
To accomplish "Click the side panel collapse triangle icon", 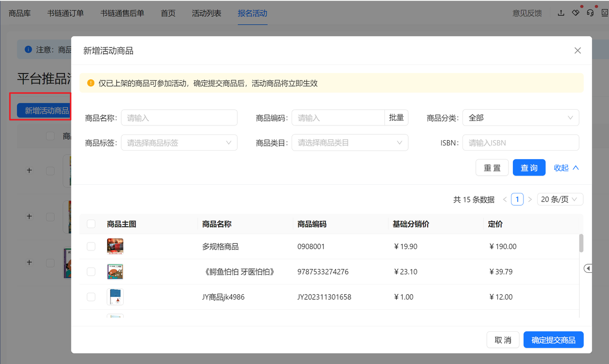I will (x=588, y=268).
